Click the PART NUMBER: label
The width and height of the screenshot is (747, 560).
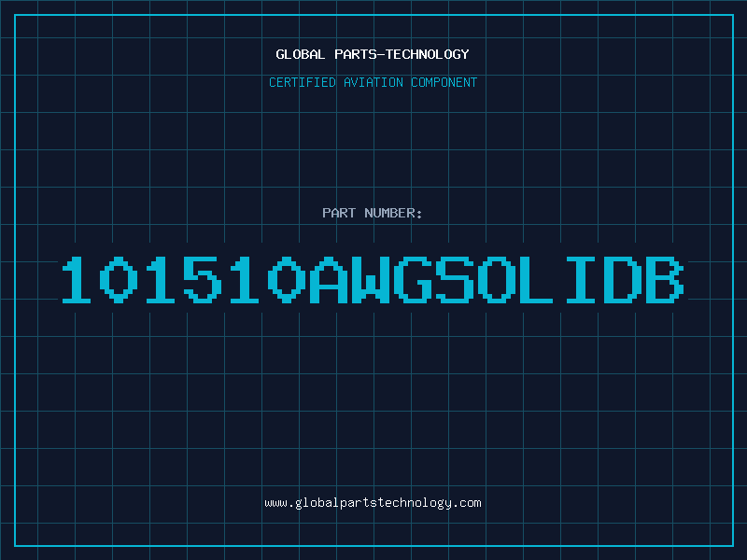[x=373, y=213]
